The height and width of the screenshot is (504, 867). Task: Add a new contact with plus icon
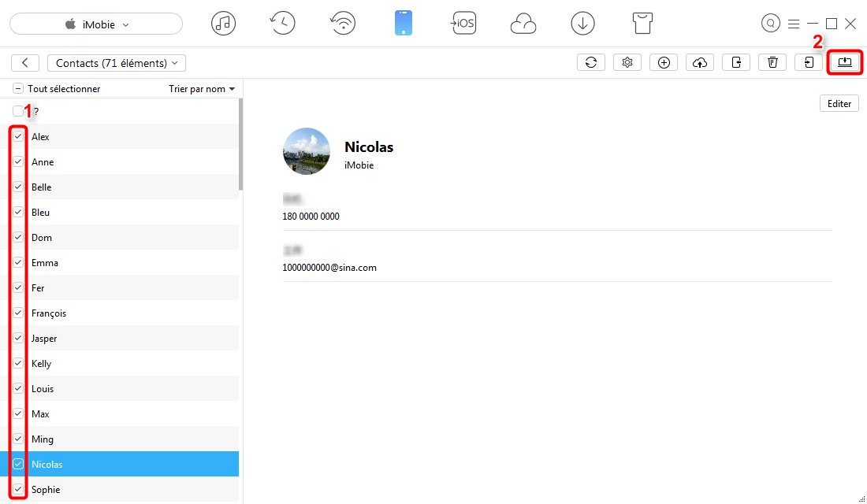(x=664, y=62)
